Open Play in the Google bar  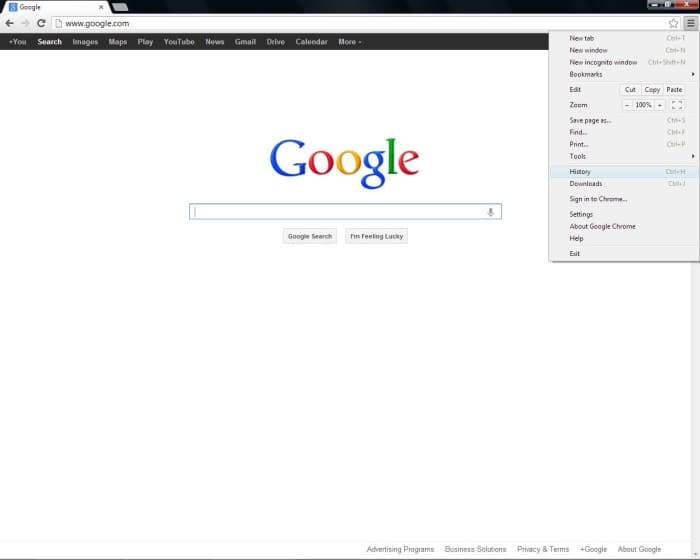146,42
